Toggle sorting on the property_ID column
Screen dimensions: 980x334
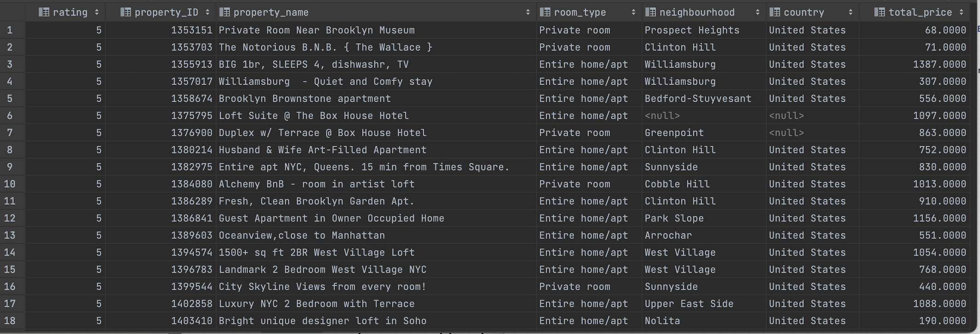[208, 12]
